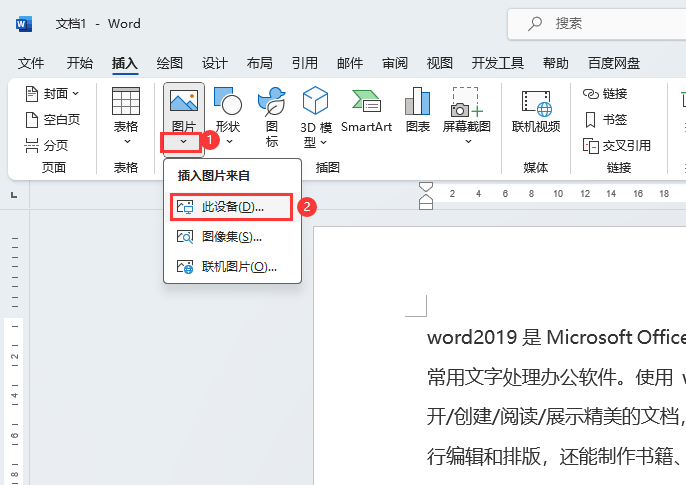The width and height of the screenshot is (686, 485).
Task: Open the 视图 View tab
Action: click(x=440, y=63)
